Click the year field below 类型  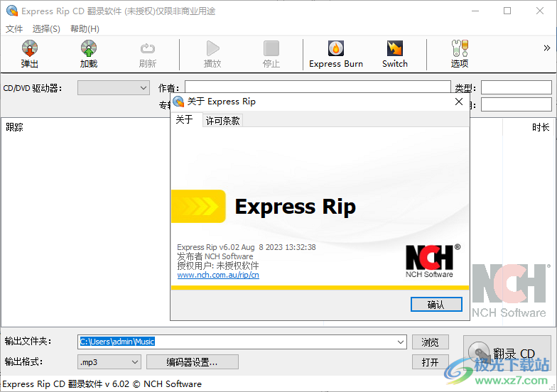(x=516, y=104)
